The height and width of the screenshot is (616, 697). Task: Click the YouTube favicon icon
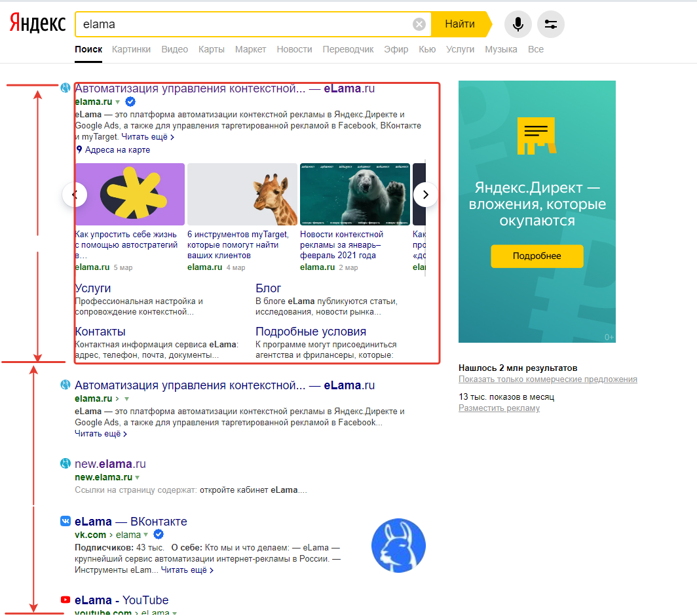tap(66, 600)
